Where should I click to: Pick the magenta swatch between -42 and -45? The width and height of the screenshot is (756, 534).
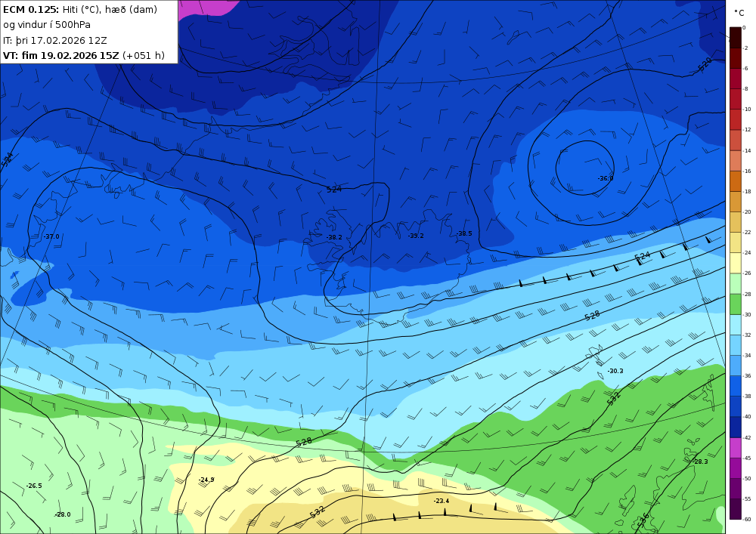(x=736, y=448)
